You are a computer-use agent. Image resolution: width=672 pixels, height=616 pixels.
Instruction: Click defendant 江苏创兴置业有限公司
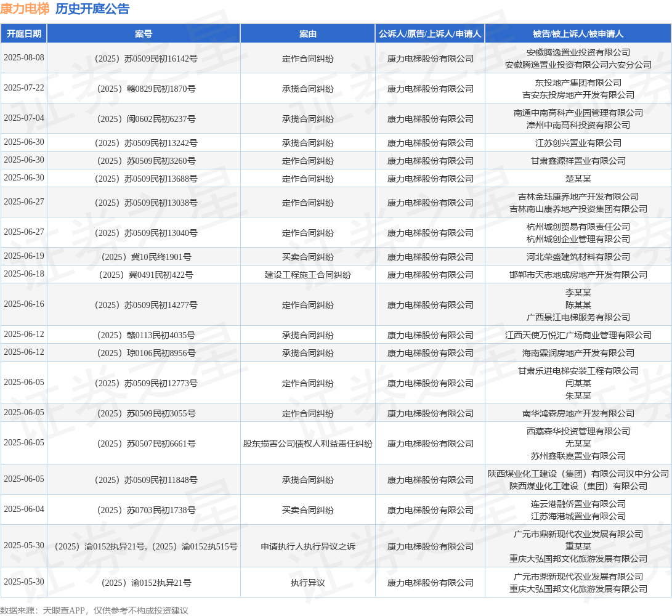click(x=578, y=143)
